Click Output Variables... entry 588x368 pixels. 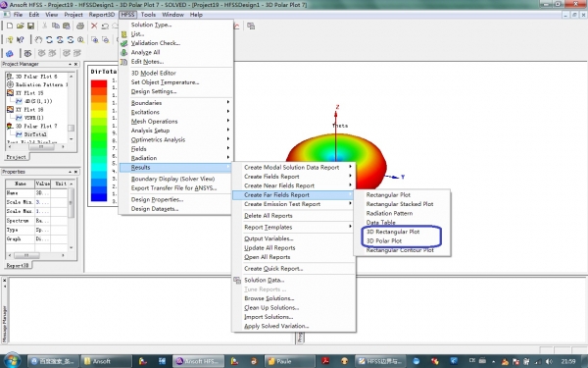pyautogui.click(x=269, y=238)
